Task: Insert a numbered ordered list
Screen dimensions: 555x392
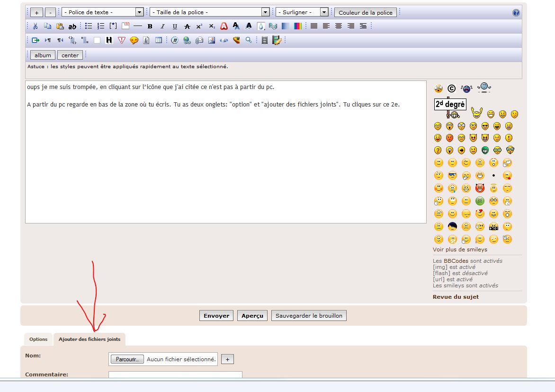Action: (x=101, y=26)
